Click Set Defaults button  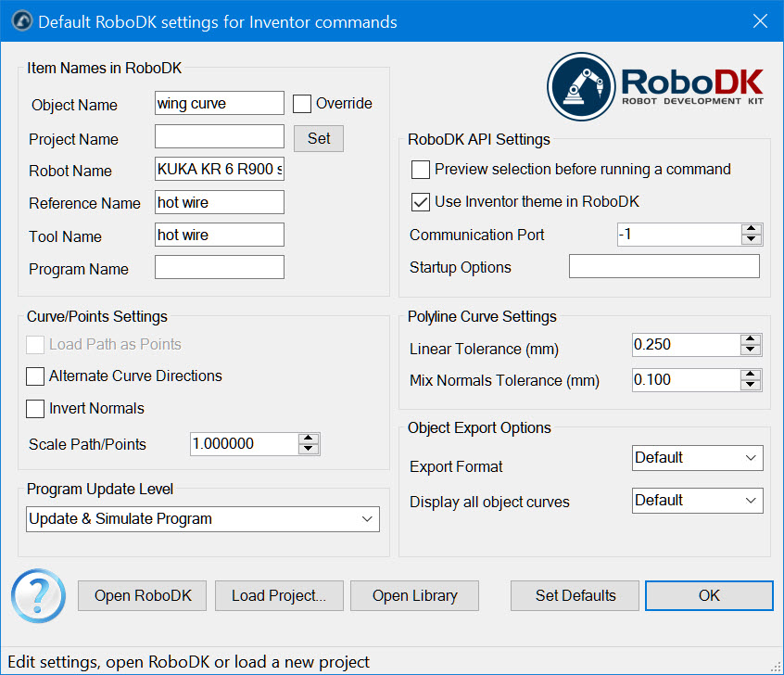click(x=575, y=595)
